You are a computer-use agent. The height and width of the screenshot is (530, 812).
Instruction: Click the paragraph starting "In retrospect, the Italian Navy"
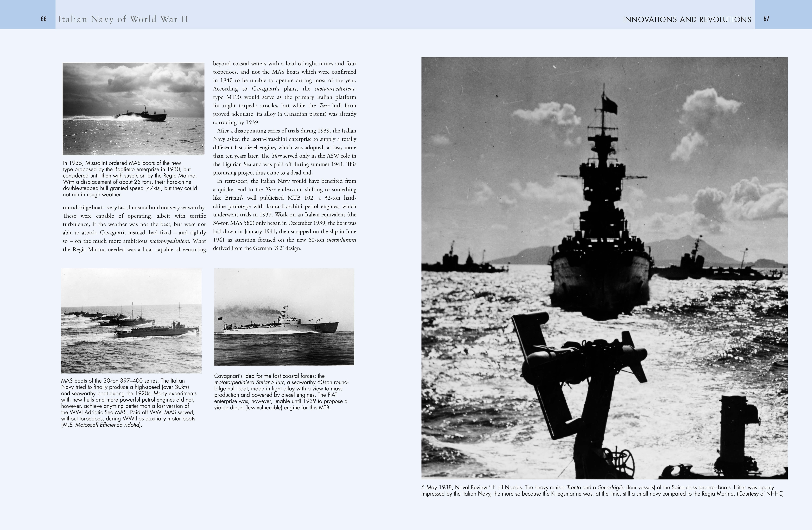[285, 215]
